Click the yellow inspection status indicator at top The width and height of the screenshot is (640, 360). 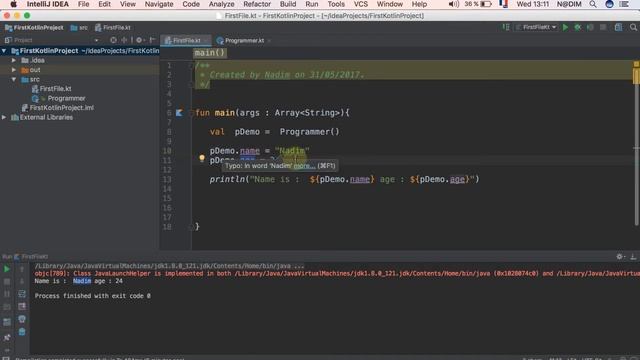point(636,64)
